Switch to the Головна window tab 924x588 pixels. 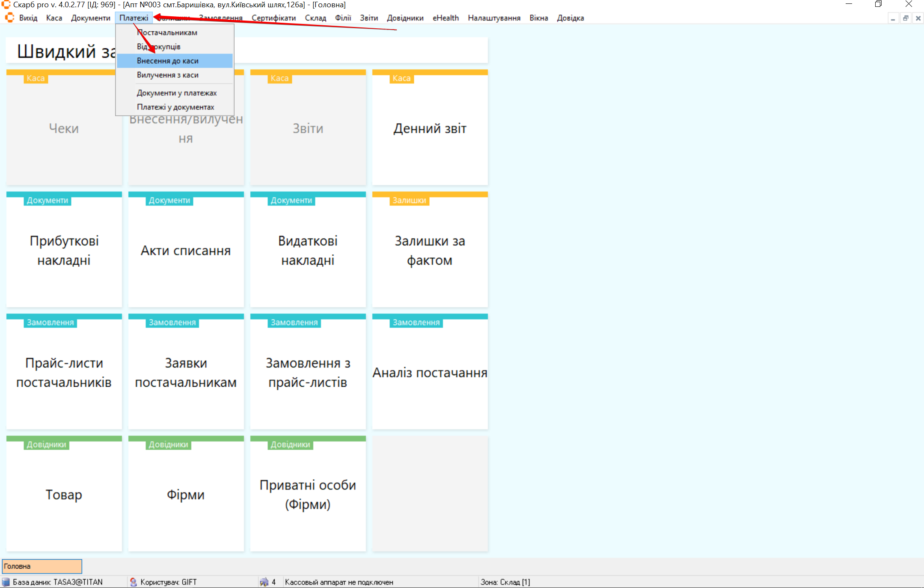42,566
